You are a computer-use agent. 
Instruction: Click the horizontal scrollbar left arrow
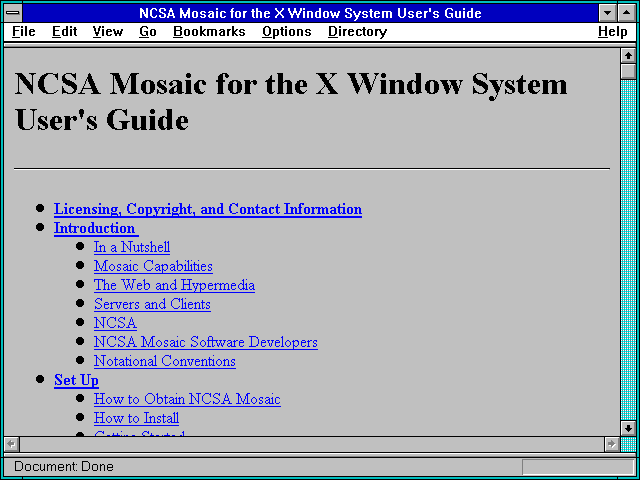12,444
